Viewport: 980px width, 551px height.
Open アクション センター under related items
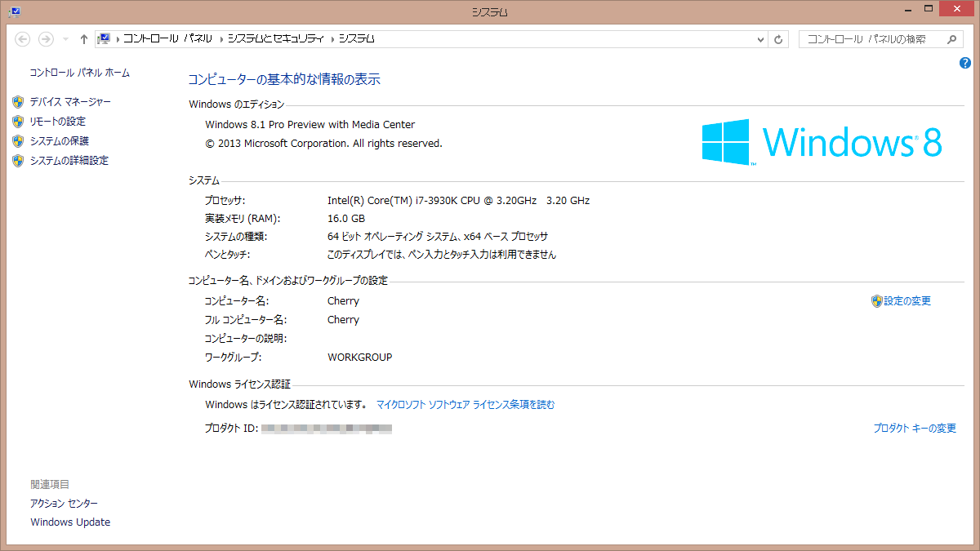click(x=65, y=504)
